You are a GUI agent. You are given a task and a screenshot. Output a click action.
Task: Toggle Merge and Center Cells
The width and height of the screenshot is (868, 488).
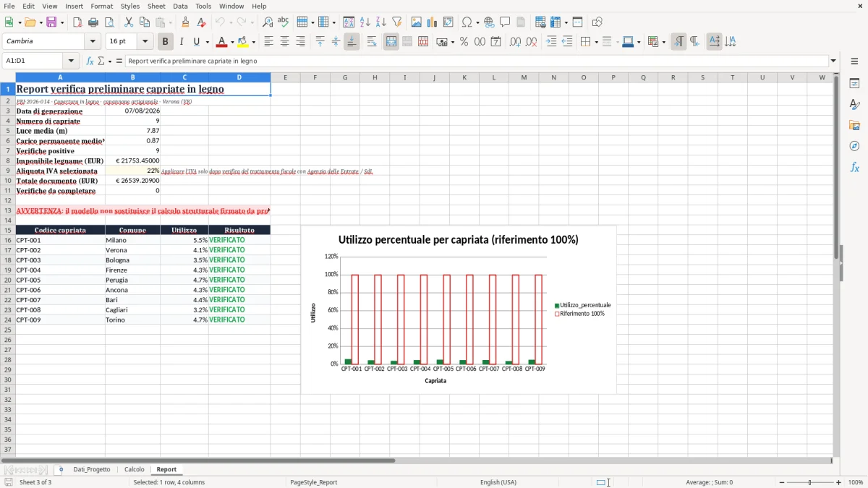[391, 42]
